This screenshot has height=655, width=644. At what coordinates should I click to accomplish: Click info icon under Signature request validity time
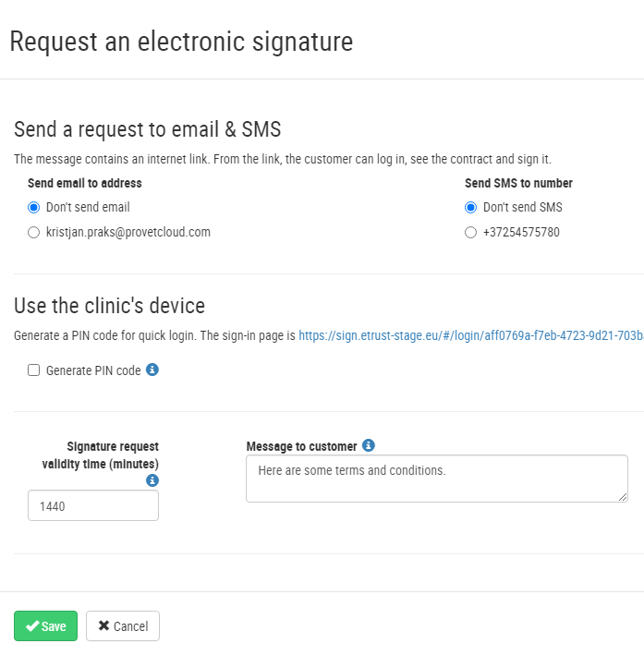click(x=152, y=480)
